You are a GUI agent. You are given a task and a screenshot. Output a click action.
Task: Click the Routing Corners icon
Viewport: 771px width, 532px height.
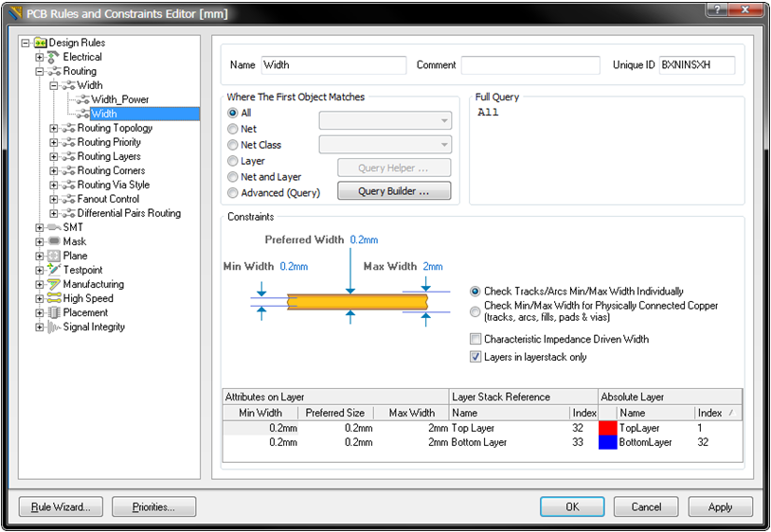[x=68, y=171]
